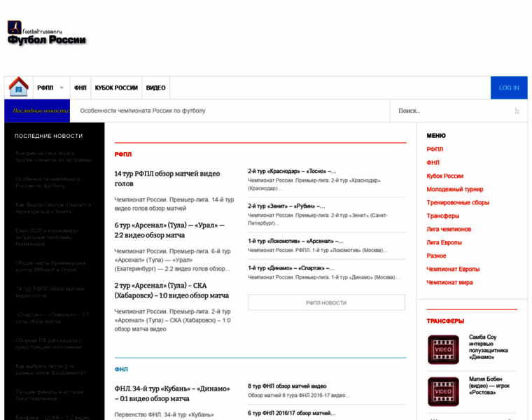This screenshot has width=532, height=420.
Task: Click РФПЛ НОВОСТИ button
Action: point(326,302)
